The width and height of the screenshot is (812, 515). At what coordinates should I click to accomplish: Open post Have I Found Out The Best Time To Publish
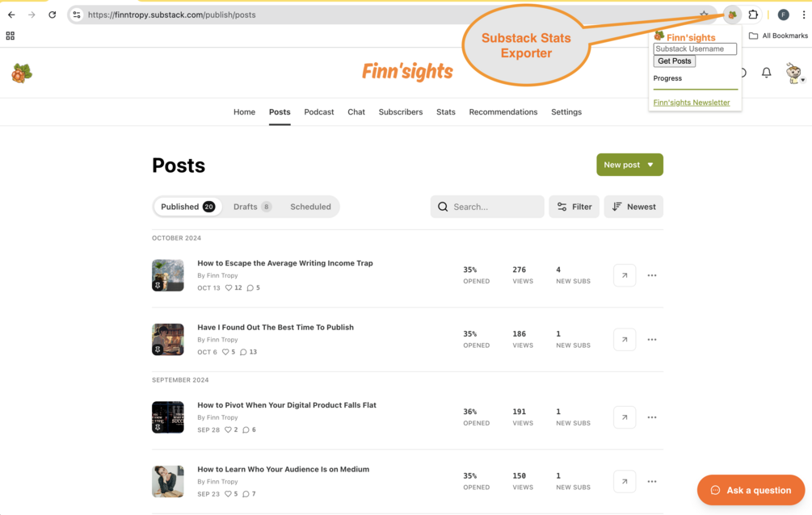click(x=276, y=327)
